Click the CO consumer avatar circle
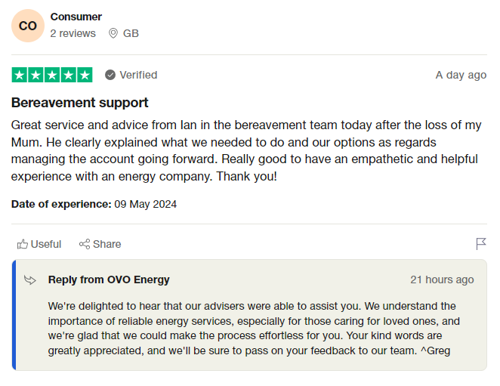 click(28, 26)
